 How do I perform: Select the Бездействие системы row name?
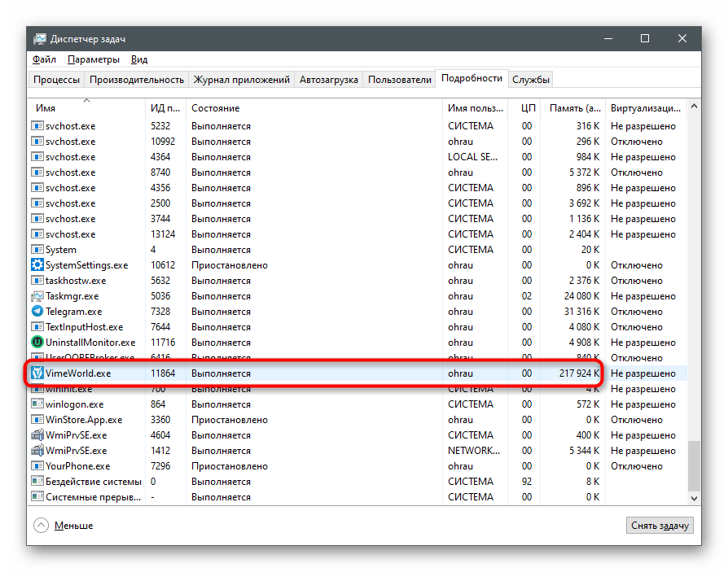coord(94,482)
